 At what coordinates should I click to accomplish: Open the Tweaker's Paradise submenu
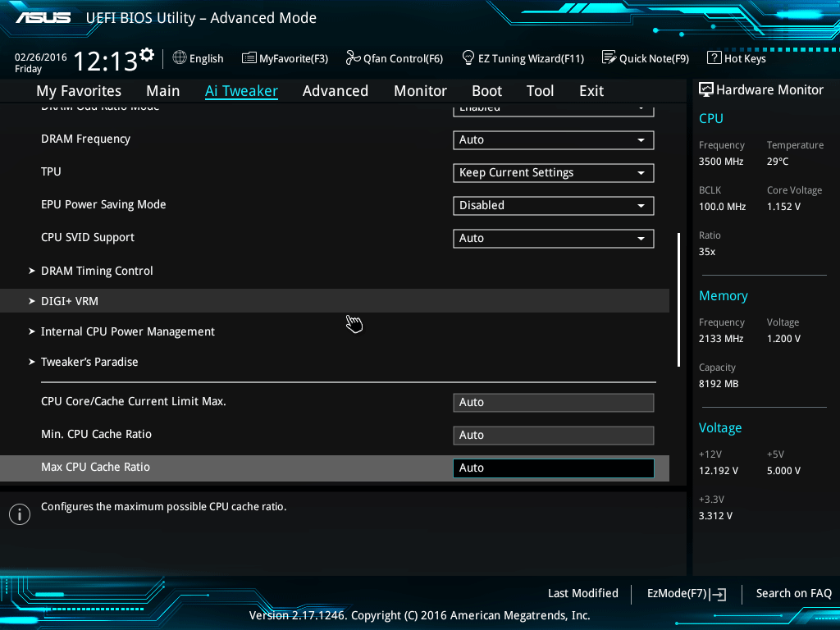pos(89,362)
